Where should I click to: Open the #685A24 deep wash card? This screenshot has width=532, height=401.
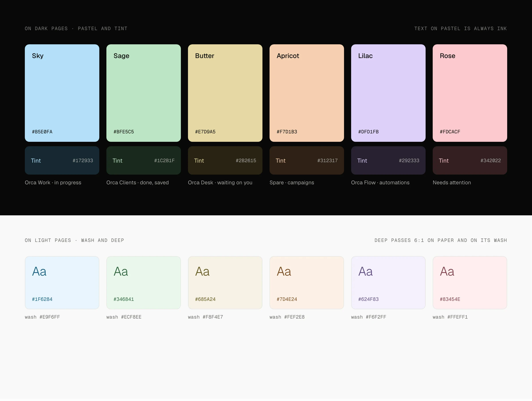pyautogui.click(x=225, y=283)
